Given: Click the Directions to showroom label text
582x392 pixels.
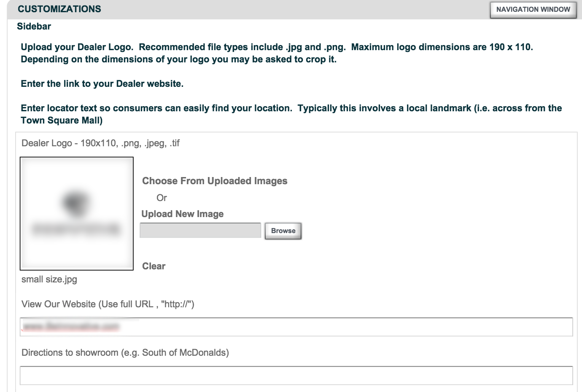Looking at the screenshot, I should coord(125,353).
